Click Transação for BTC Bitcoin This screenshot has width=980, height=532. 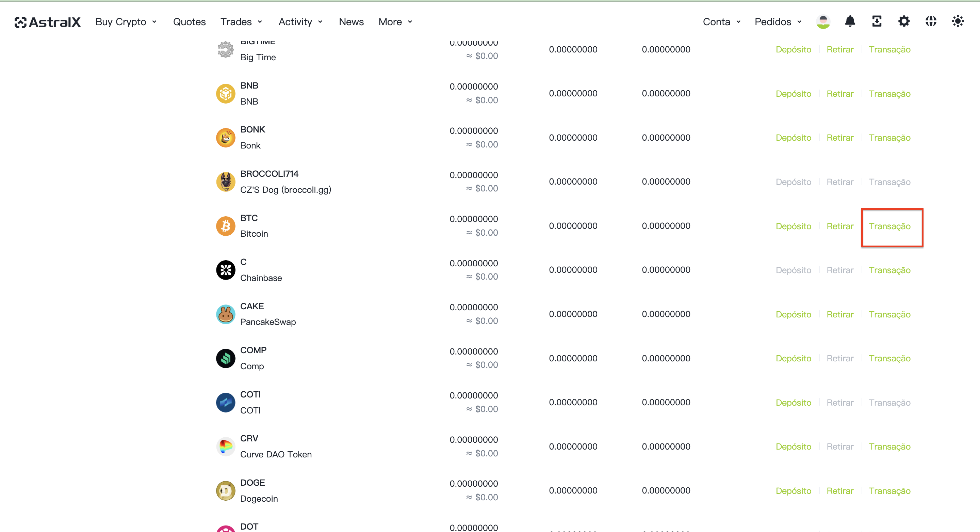click(x=889, y=226)
